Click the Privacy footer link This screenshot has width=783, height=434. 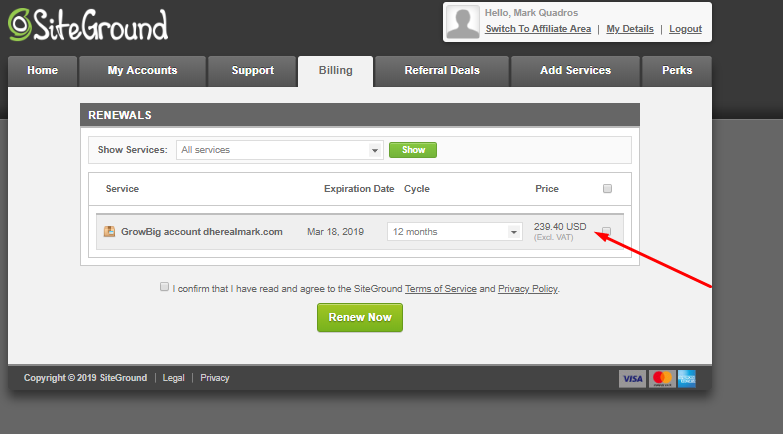tap(215, 378)
